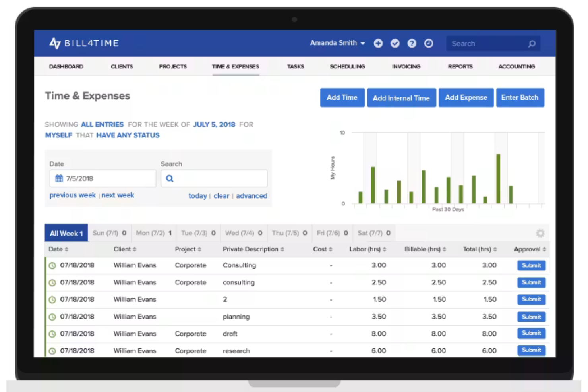
Task: Select the Thu (7/5) tab
Action: 289,233
